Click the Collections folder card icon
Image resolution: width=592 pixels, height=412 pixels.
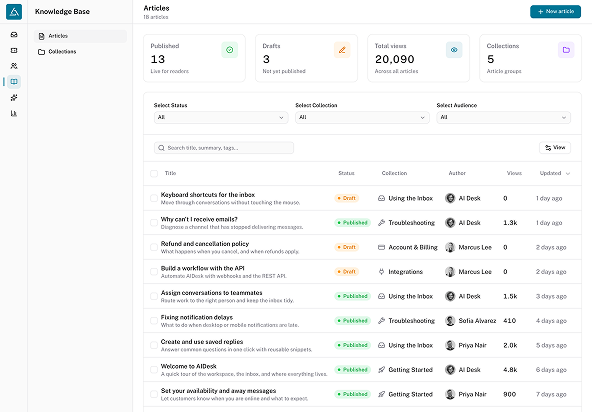click(x=566, y=50)
